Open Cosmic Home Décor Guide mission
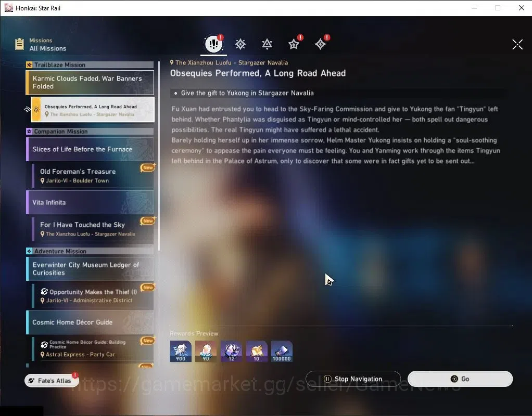 (90, 322)
